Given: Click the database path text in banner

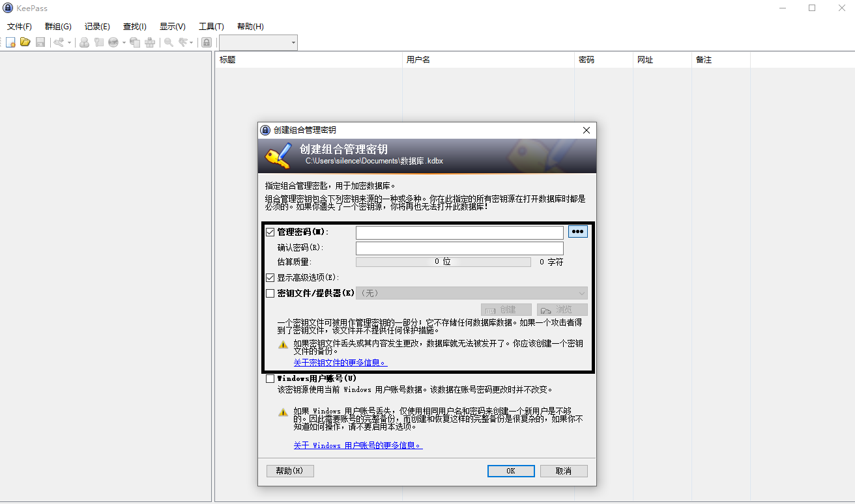Looking at the screenshot, I should pyautogui.click(x=374, y=161).
